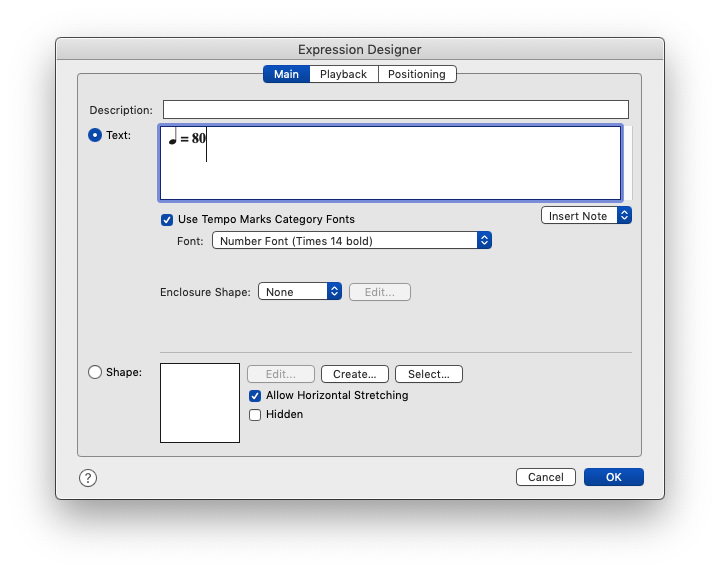Viewport: 720px width, 573px height.
Task: Click the help question mark icon
Action: [x=88, y=478]
